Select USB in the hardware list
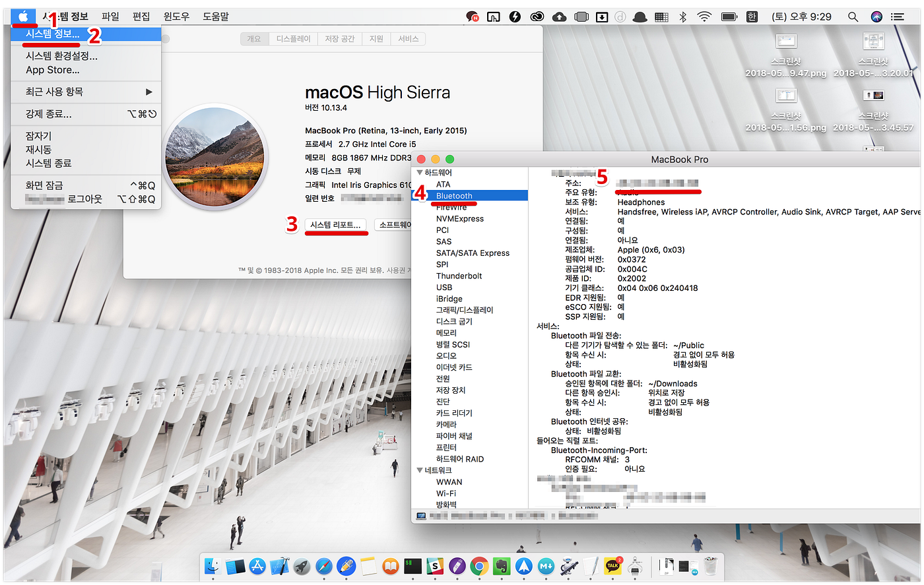924x585 pixels. click(469, 288)
